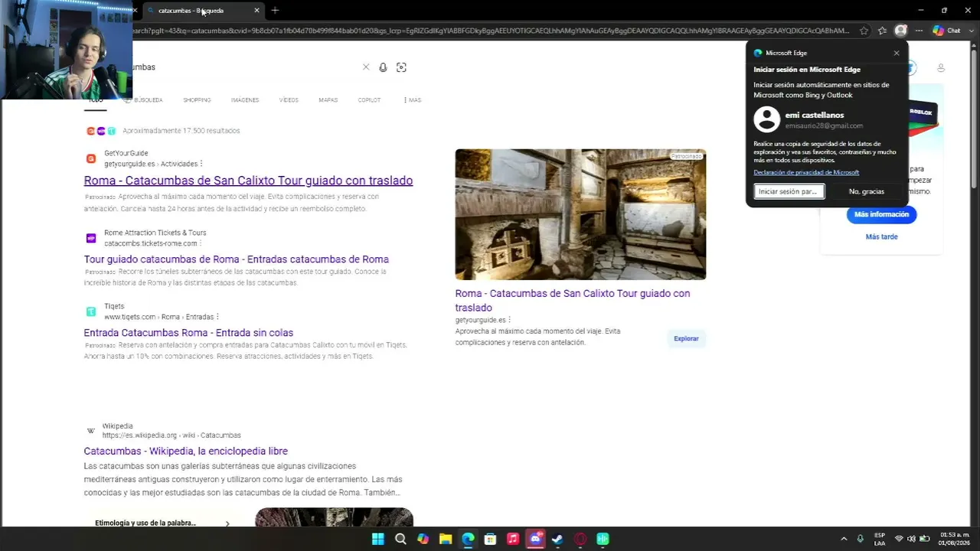Open Edge favorites list icon
Image resolution: width=980 pixels, height=551 pixels.
pyautogui.click(x=882, y=31)
